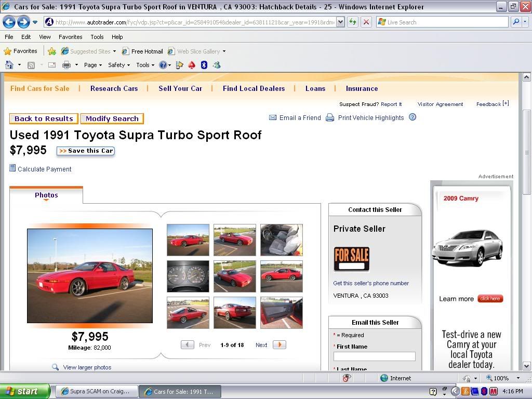Open the Edit menu

[26, 37]
